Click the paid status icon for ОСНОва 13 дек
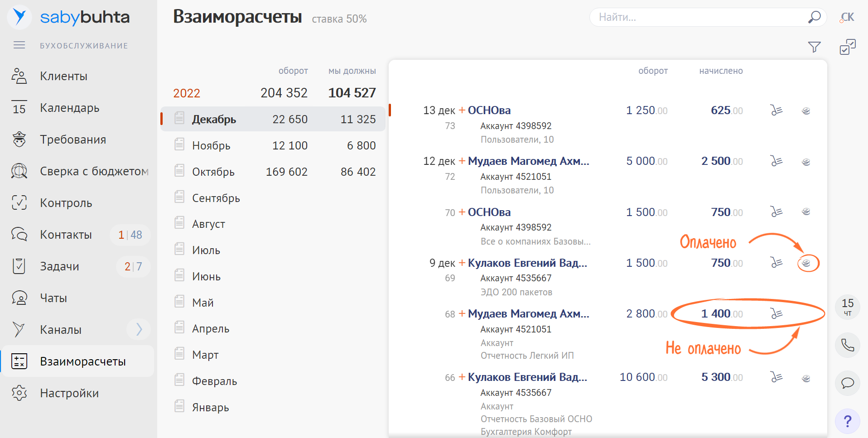 [x=806, y=111]
